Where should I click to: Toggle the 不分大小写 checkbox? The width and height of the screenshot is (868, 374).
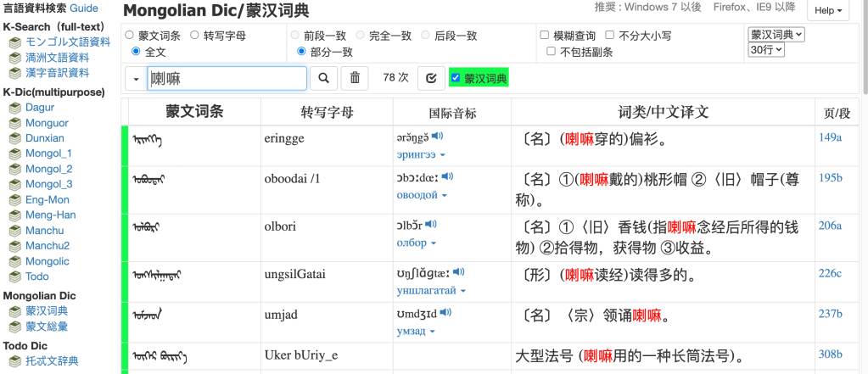610,36
